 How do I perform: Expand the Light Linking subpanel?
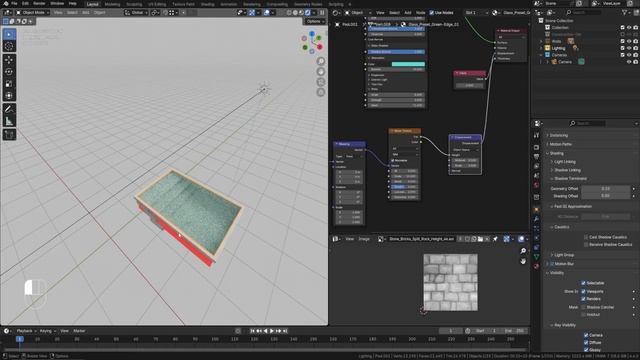coord(564,162)
